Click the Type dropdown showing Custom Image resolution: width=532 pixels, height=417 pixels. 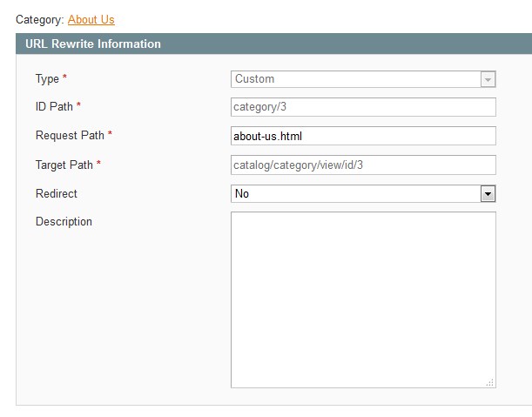(363, 79)
